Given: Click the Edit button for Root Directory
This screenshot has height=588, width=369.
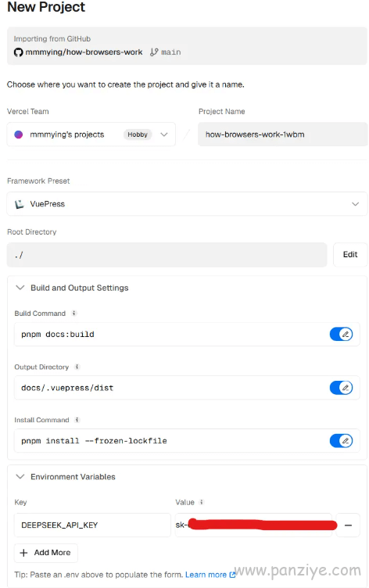Looking at the screenshot, I should [350, 255].
